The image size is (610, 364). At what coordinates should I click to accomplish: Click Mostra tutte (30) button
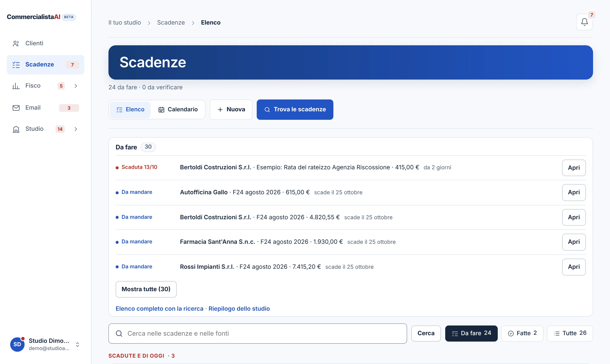coord(146,289)
